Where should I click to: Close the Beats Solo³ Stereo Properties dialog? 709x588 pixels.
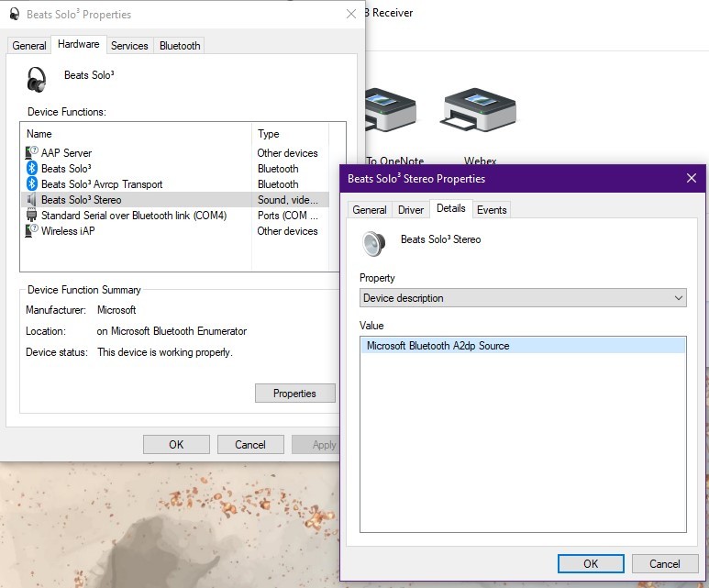[692, 178]
